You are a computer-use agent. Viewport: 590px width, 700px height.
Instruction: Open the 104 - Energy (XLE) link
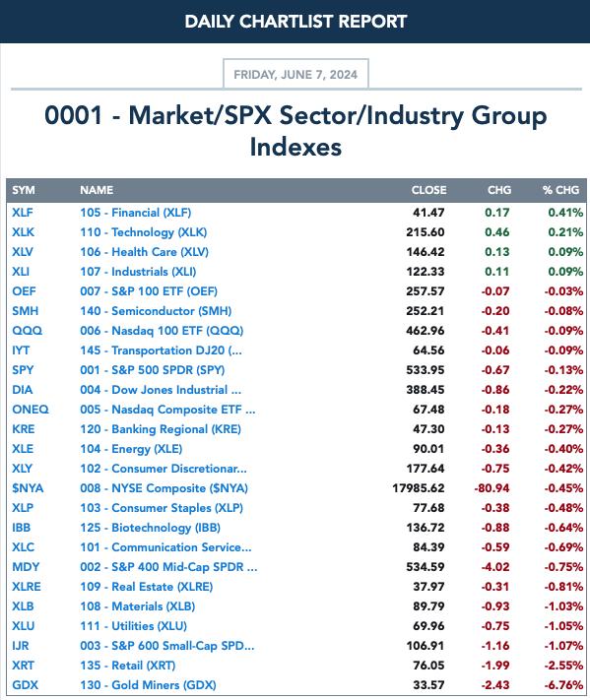[x=131, y=449]
